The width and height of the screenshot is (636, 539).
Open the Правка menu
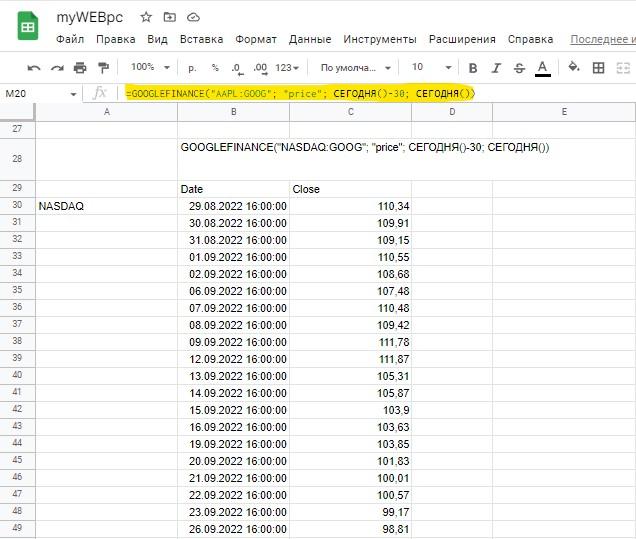pyautogui.click(x=116, y=39)
